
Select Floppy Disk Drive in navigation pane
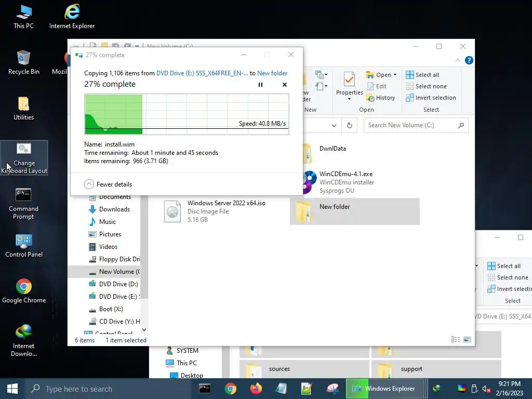(114, 259)
